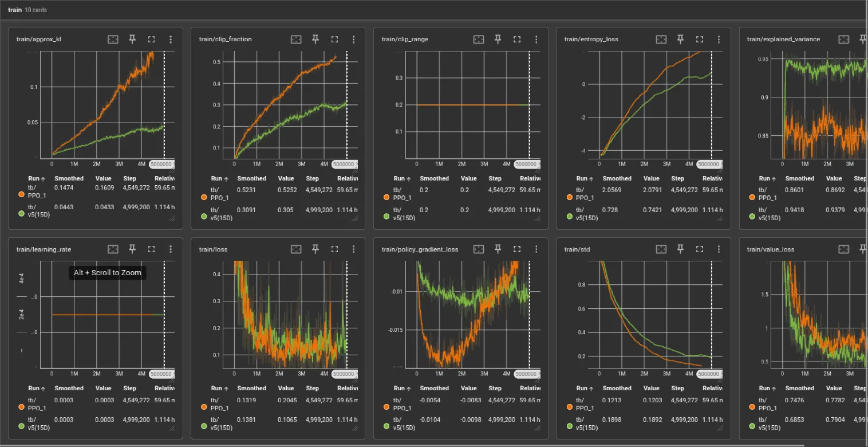Viewport: 868px width, 447px height.
Task: Grab the resize handle of train/loss card
Action: click(353, 428)
